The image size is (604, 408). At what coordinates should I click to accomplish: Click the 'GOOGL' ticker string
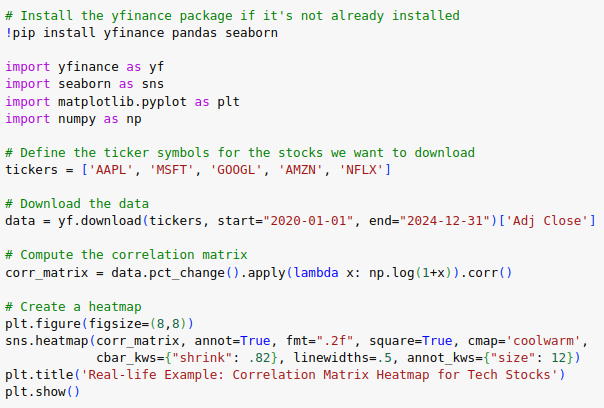click(x=236, y=170)
